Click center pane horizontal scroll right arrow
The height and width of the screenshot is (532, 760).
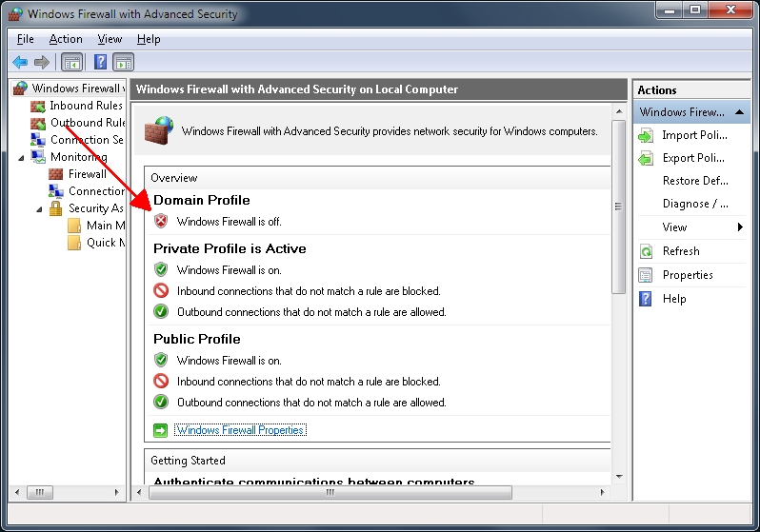[603, 492]
